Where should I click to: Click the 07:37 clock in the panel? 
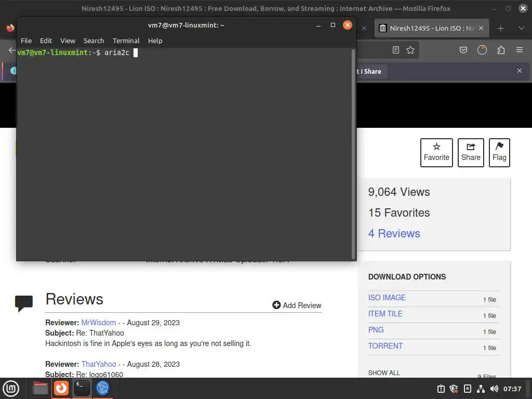(x=512, y=389)
